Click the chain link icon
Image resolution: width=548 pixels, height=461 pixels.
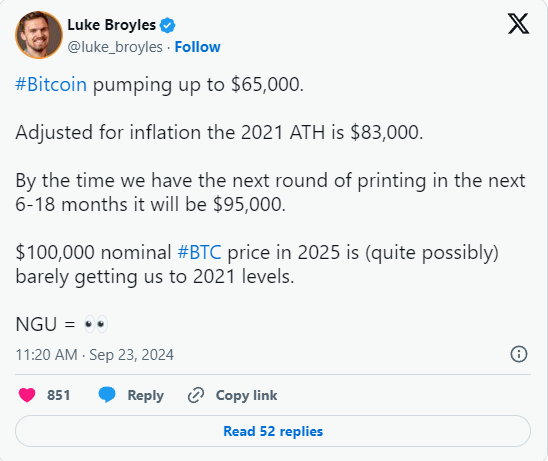[196, 395]
